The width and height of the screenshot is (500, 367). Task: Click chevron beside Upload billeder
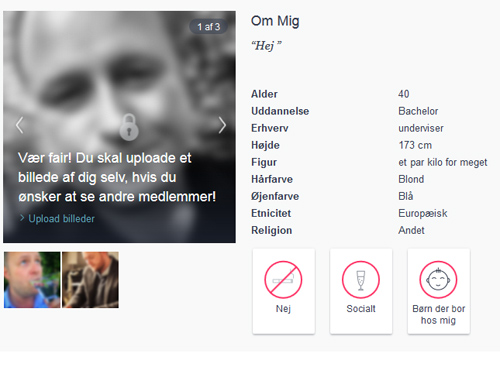point(22,218)
